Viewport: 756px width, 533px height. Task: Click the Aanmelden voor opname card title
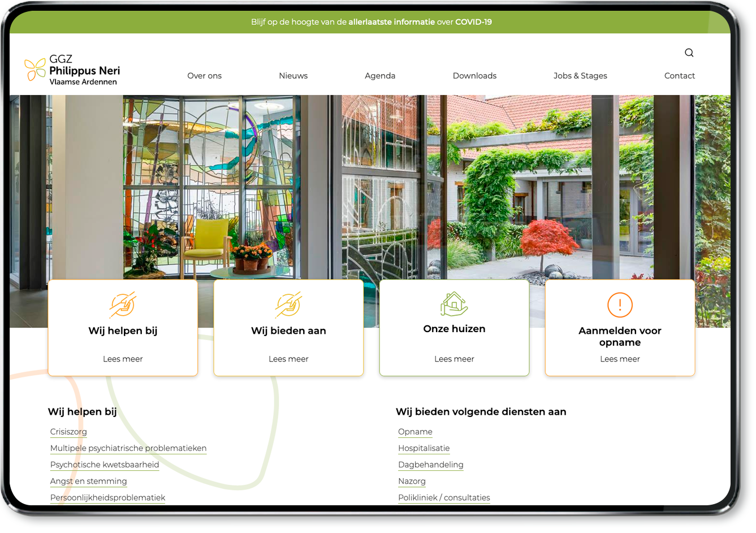620,336
